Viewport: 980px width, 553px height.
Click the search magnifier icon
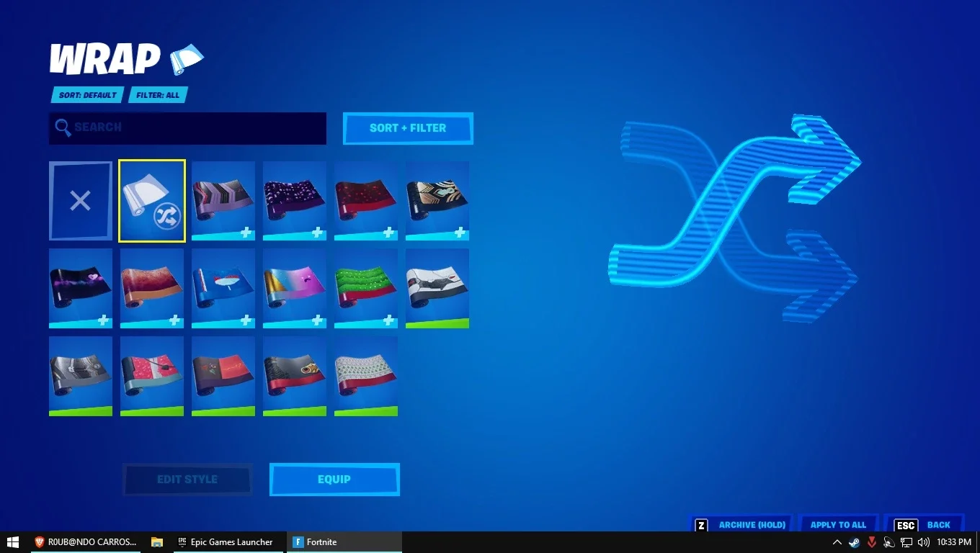coord(63,127)
